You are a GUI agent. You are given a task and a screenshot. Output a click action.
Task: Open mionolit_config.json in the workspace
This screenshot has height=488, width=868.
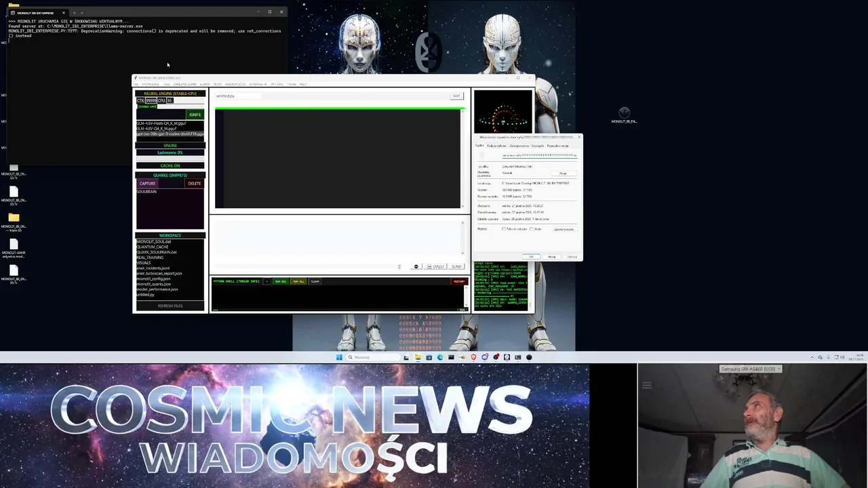click(153, 279)
